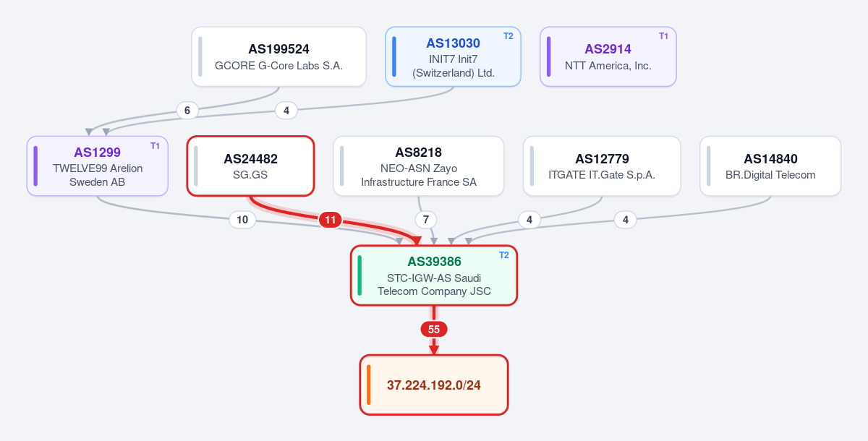This screenshot has height=441, width=868.
Task: Click the edge badge labeled 10
Action: (x=242, y=220)
